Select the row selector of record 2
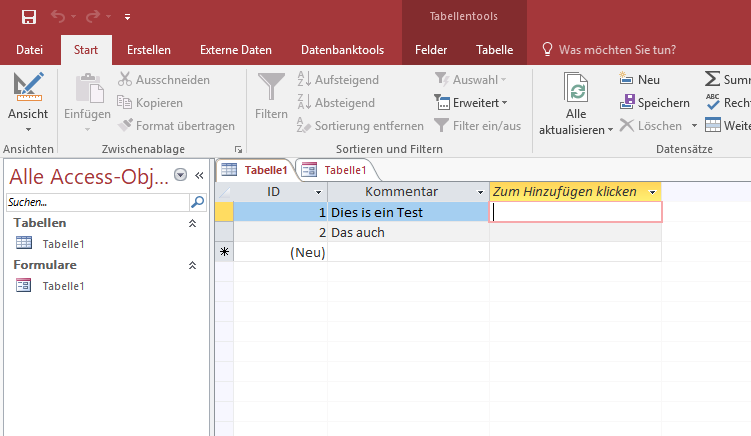 pos(224,232)
